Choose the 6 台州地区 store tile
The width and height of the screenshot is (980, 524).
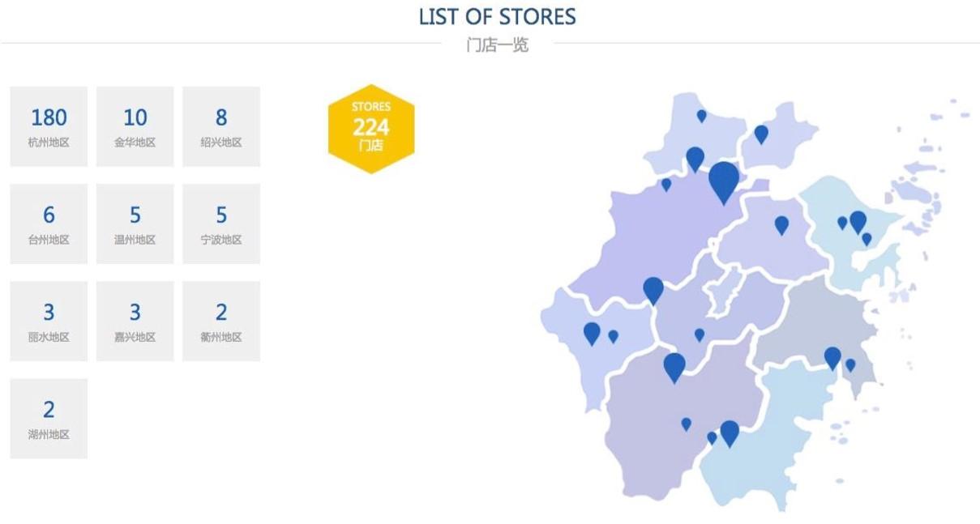tap(49, 224)
